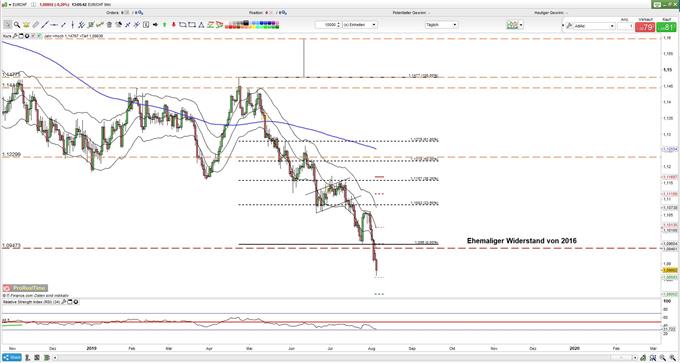This screenshot has width=680, height=363.
Task: Select the horizontal line drawing tool
Action: tap(54, 25)
